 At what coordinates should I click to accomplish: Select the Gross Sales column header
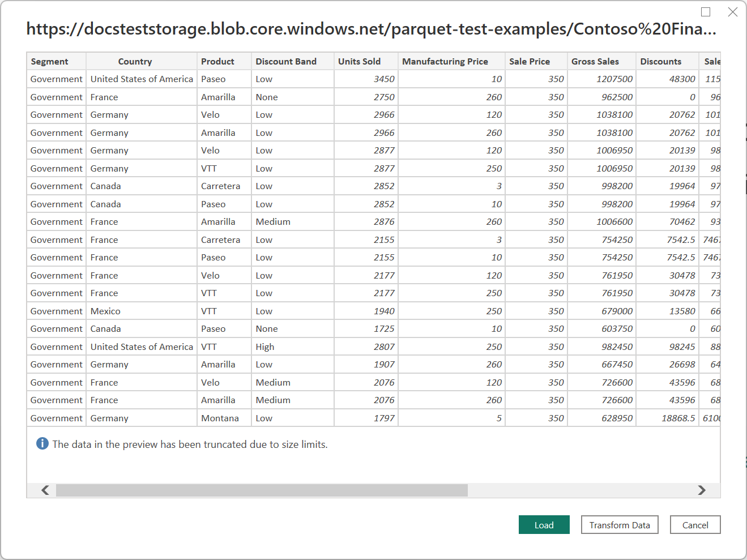595,61
